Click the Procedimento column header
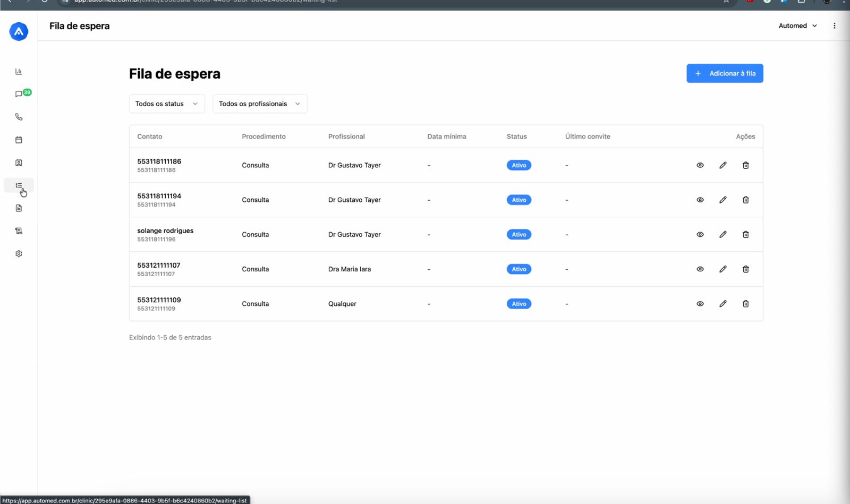850x504 pixels. click(x=263, y=136)
